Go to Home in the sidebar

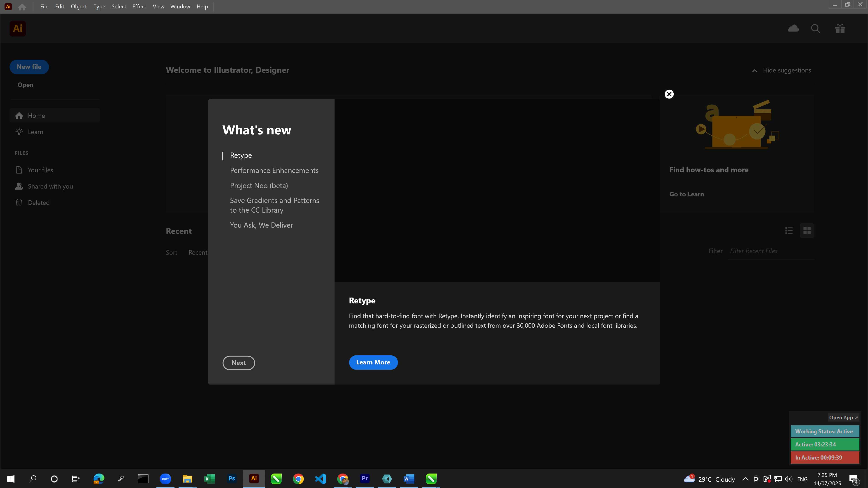(x=54, y=115)
